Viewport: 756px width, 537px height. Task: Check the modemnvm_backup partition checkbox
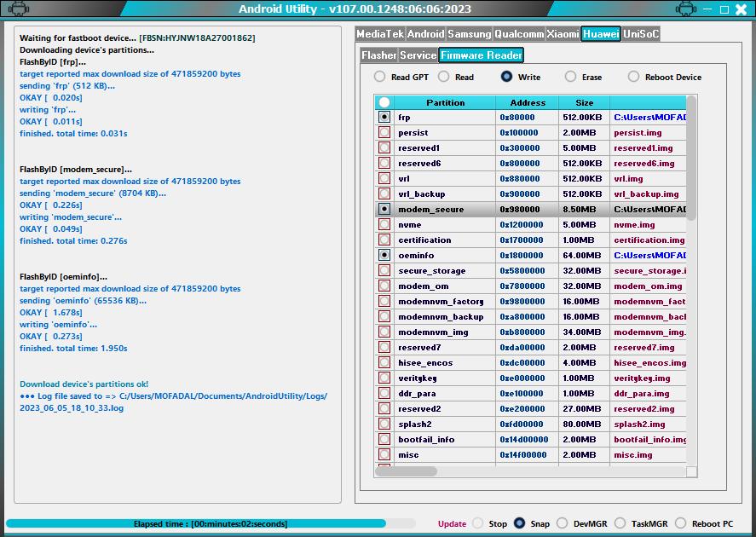tap(384, 317)
